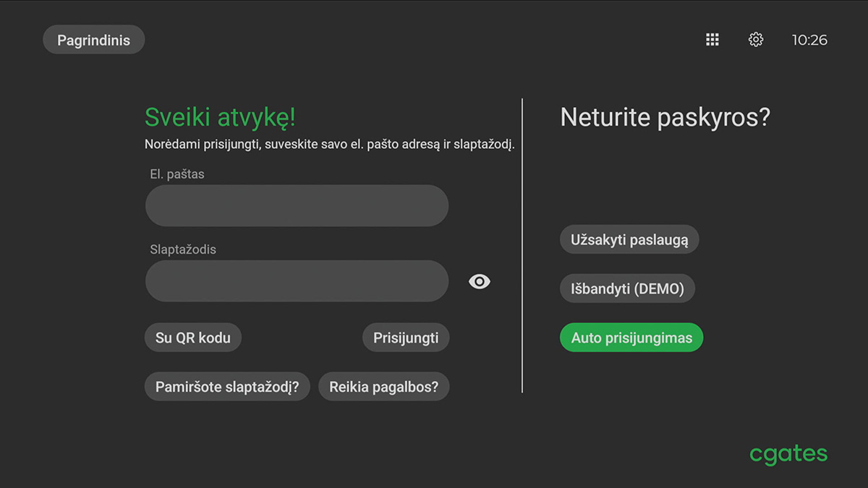Select Užsakyti paslaugą button
The height and width of the screenshot is (488, 868).
tap(629, 239)
